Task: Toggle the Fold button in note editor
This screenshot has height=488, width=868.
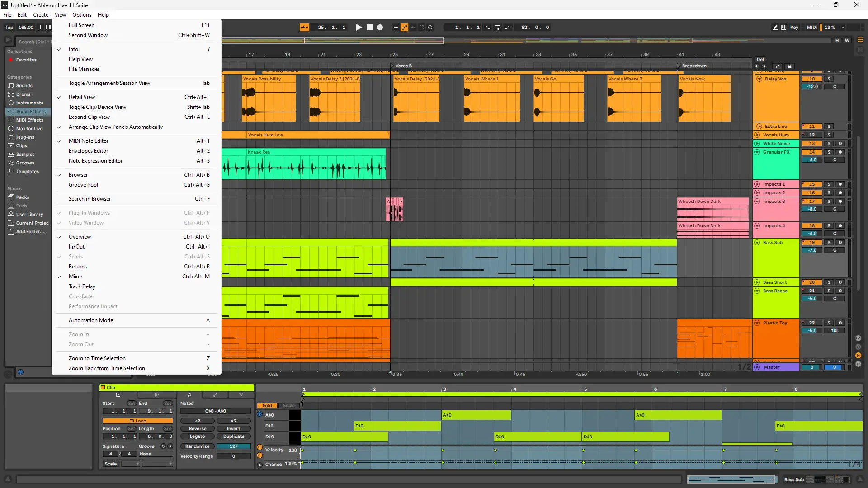Action: tap(267, 406)
